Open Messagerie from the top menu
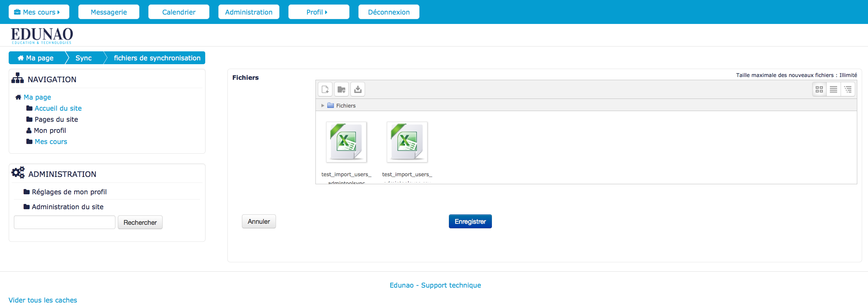This screenshot has width=868, height=306. (108, 12)
